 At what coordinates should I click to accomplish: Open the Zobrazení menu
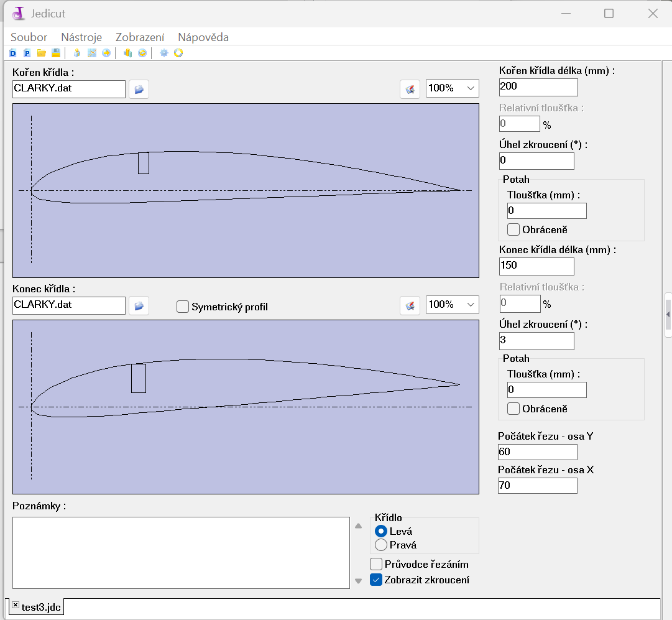(140, 37)
